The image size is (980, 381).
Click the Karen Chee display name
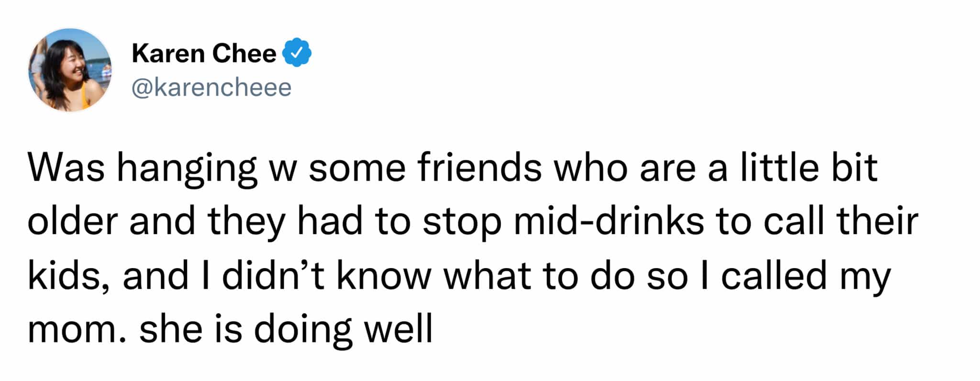[x=204, y=53]
